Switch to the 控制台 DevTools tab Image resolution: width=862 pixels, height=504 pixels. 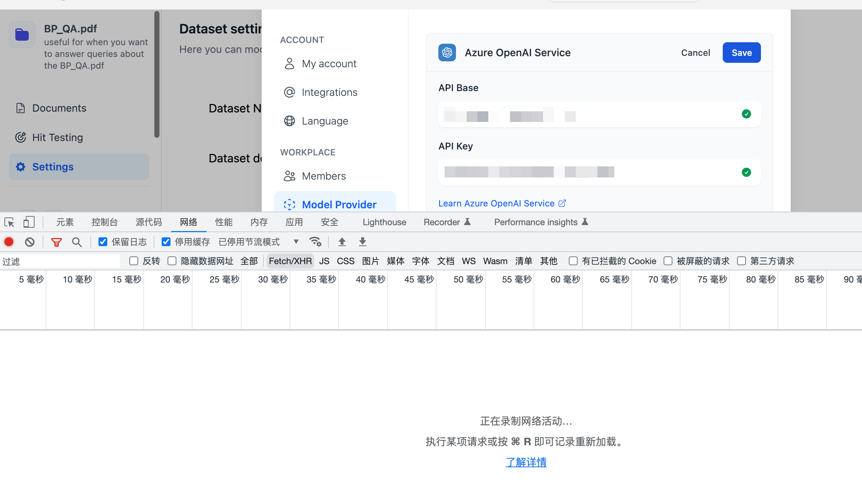pyautogui.click(x=105, y=222)
